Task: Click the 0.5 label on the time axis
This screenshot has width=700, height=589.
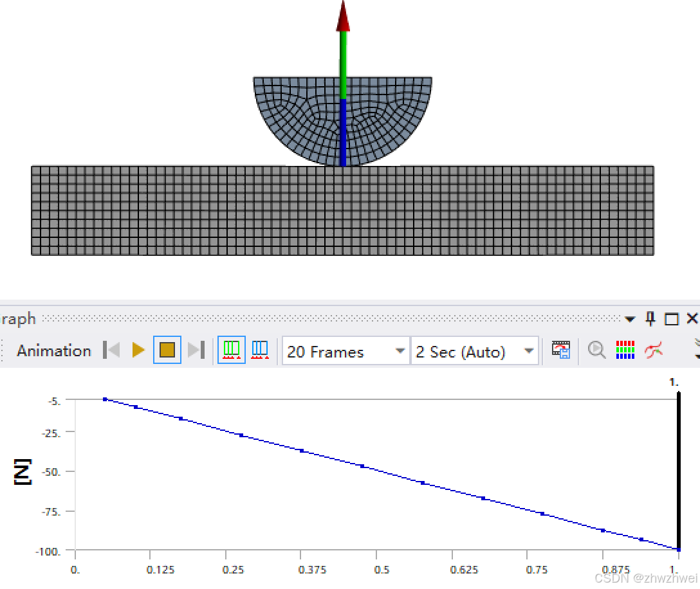Action: [382, 570]
